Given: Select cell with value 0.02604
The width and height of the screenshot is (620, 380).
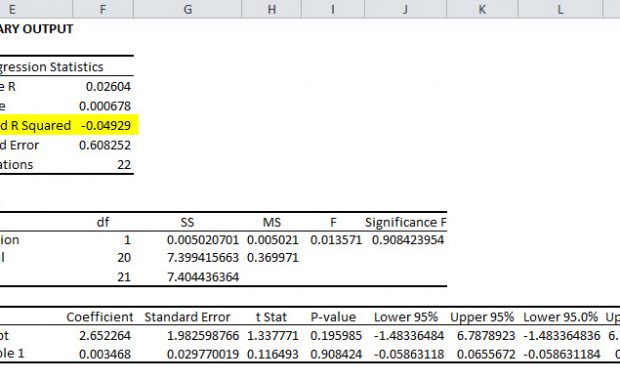Looking at the screenshot, I should tap(108, 87).
